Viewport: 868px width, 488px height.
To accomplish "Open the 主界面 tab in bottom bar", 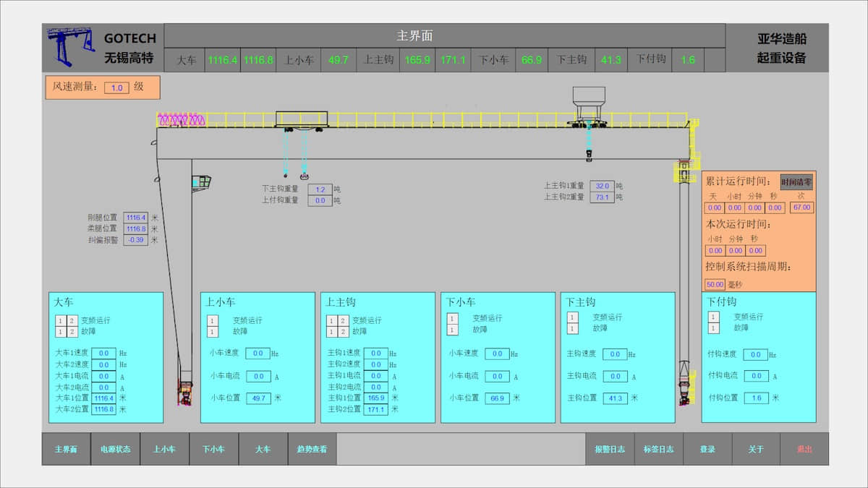I will click(66, 449).
